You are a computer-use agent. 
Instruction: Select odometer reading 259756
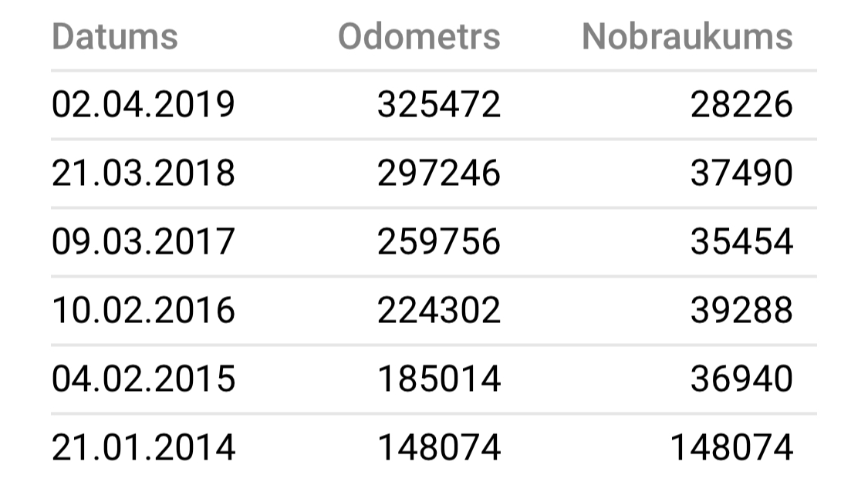438,241
